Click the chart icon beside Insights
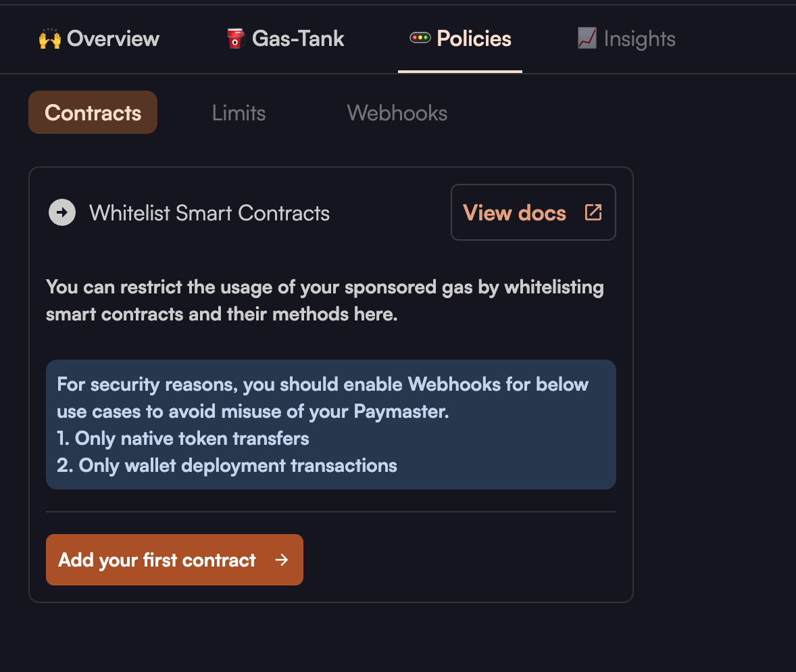Image resolution: width=796 pixels, height=672 pixels. 587,39
